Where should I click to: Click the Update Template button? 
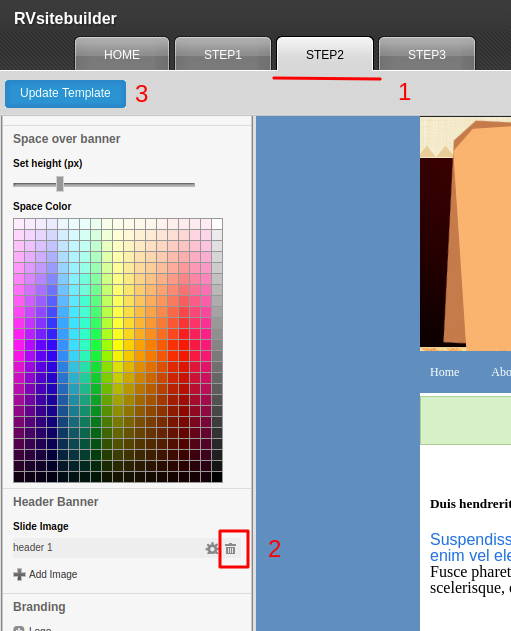pos(65,93)
